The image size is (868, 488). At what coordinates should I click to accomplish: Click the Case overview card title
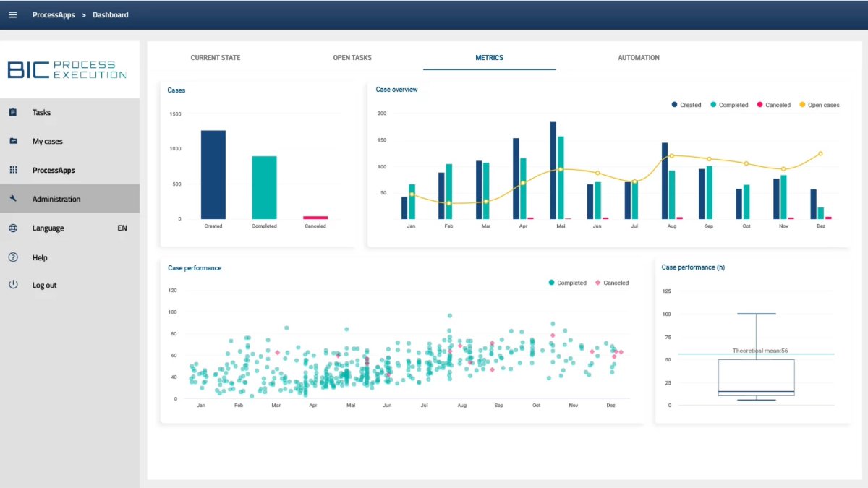pyautogui.click(x=396, y=90)
